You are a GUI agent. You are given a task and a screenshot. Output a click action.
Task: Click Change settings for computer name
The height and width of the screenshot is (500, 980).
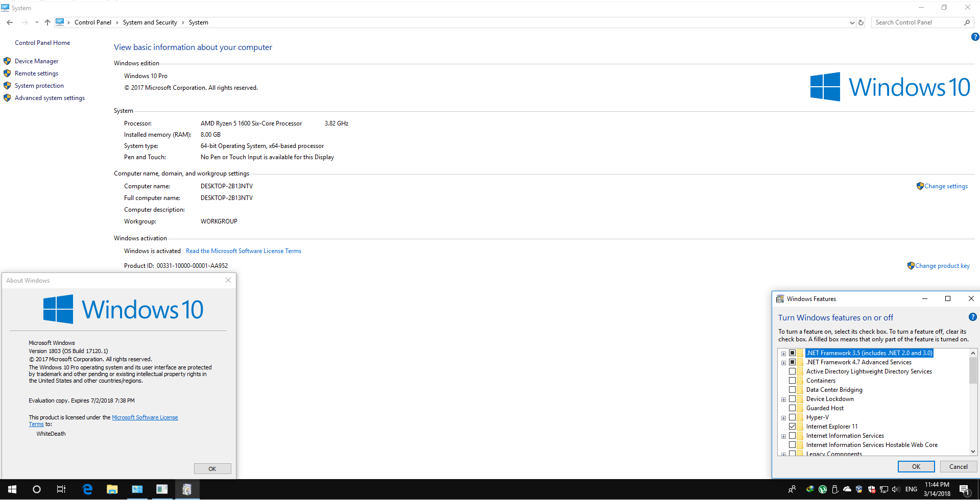tap(946, 186)
